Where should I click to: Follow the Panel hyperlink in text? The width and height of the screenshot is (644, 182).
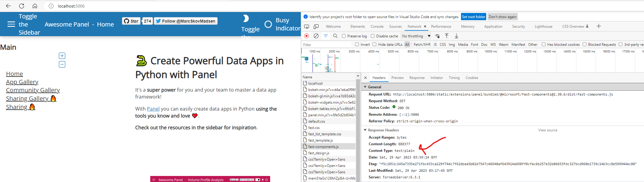(153, 109)
